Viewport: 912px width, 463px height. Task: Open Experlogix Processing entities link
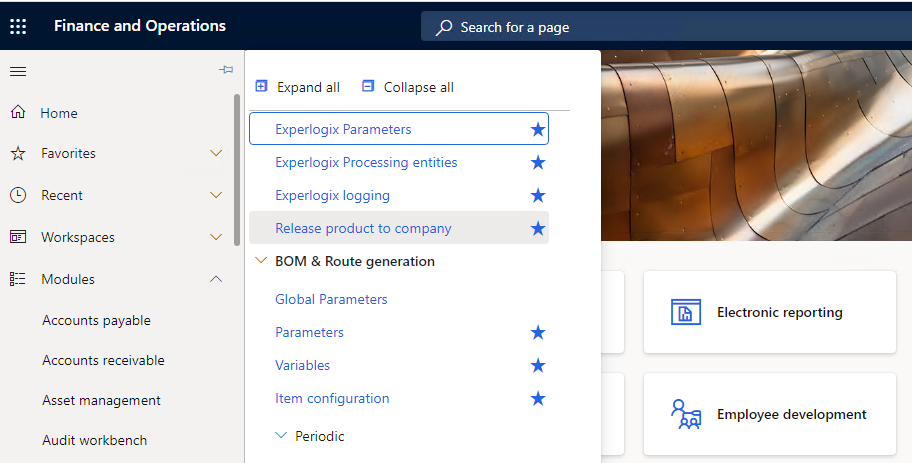click(x=366, y=162)
